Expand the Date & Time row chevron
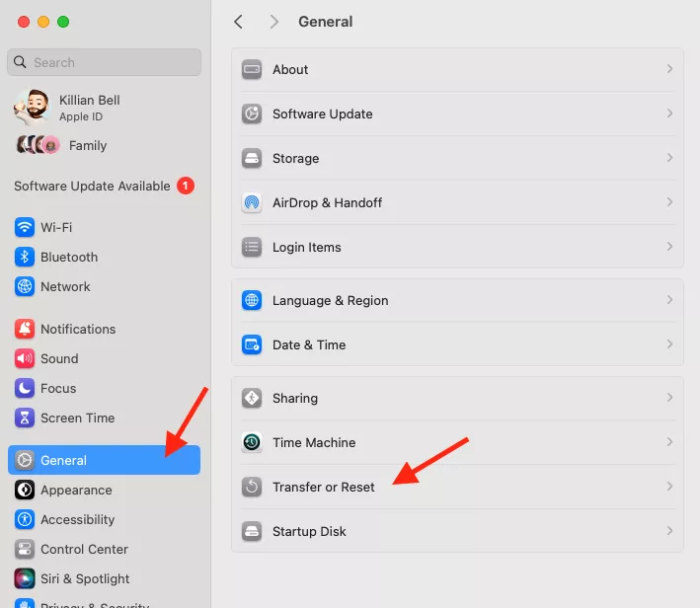 (669, 344)
